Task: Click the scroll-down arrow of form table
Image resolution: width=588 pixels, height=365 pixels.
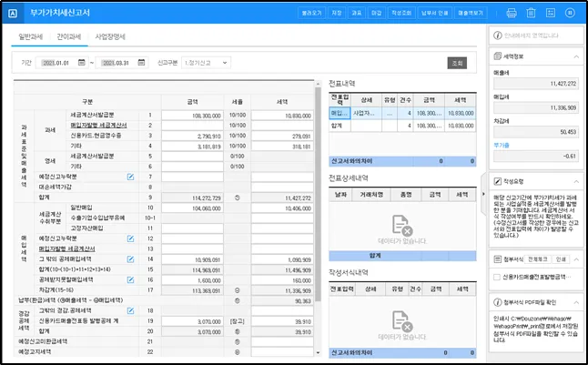Action: (319, 352)
